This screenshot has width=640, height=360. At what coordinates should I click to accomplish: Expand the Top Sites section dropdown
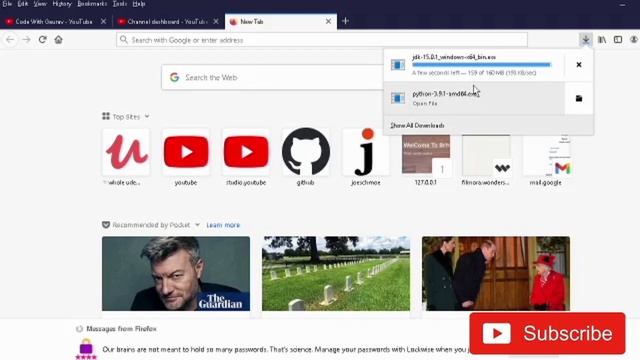coord(147,116)
